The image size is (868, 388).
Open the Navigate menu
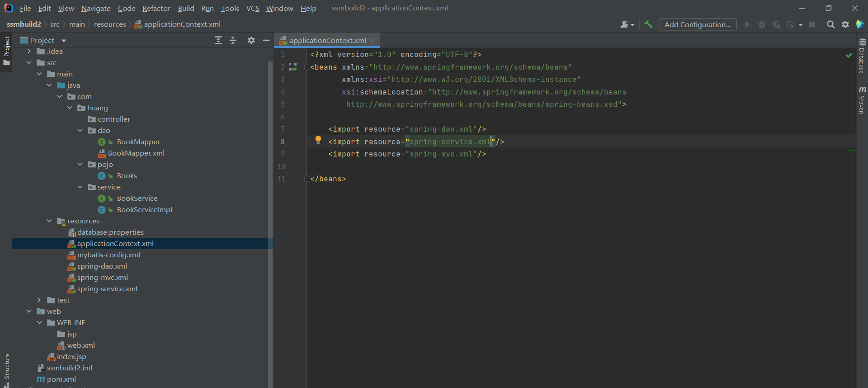pyautogui.click(x=96, y=8)
